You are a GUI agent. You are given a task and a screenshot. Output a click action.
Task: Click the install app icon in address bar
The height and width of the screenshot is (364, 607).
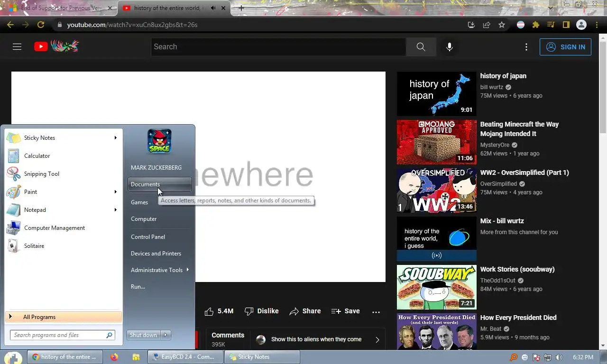[471, 25]
